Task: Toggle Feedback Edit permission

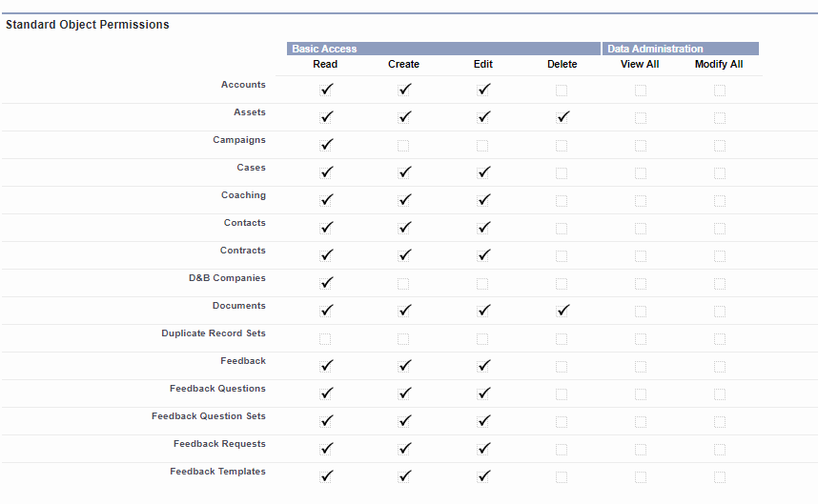Action: coord(483,367)
